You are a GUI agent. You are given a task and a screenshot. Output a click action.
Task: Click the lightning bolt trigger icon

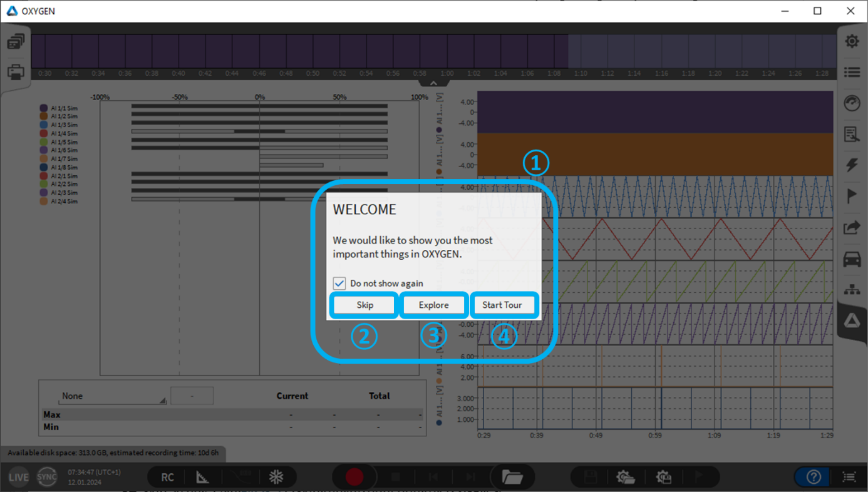[x=852, y=165]
